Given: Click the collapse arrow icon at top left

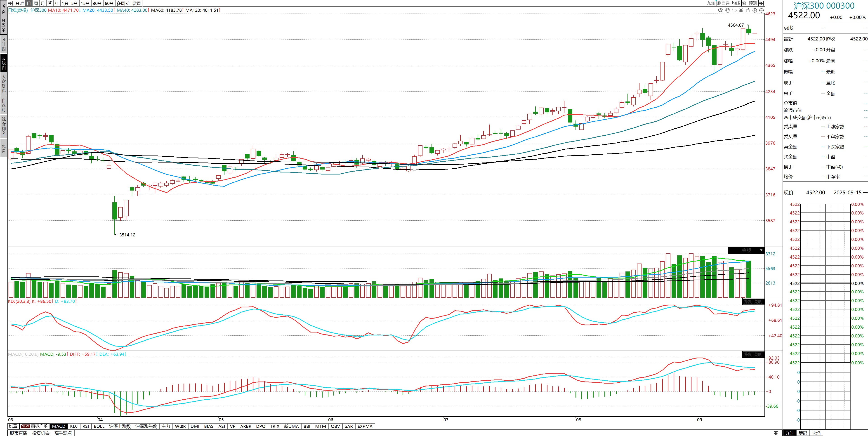Looking at the screenshot, I should click(11, 3).
